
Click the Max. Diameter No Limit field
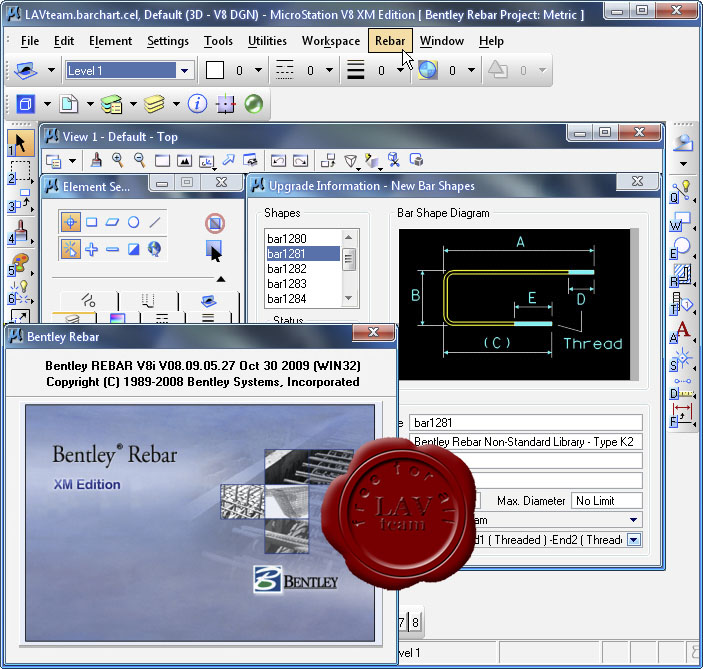click(607, 500)
